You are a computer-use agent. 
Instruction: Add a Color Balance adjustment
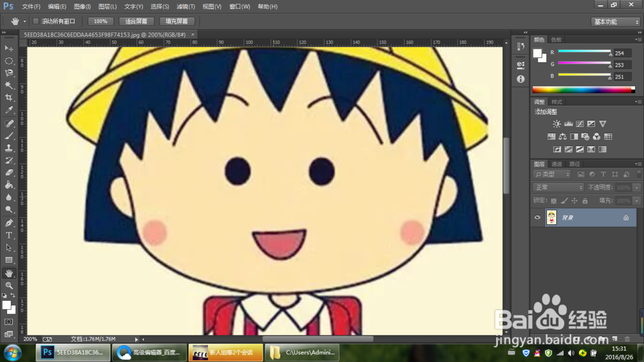click(x=563, y=137)
